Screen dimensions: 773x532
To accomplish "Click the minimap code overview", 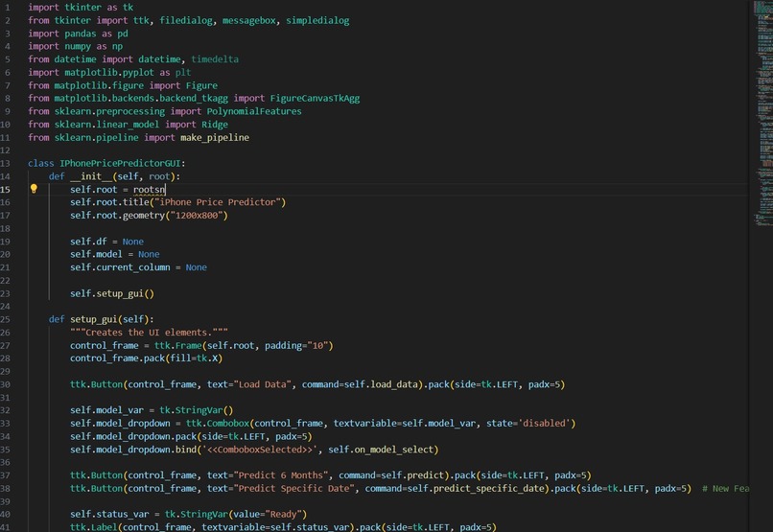I will (763, 113).
